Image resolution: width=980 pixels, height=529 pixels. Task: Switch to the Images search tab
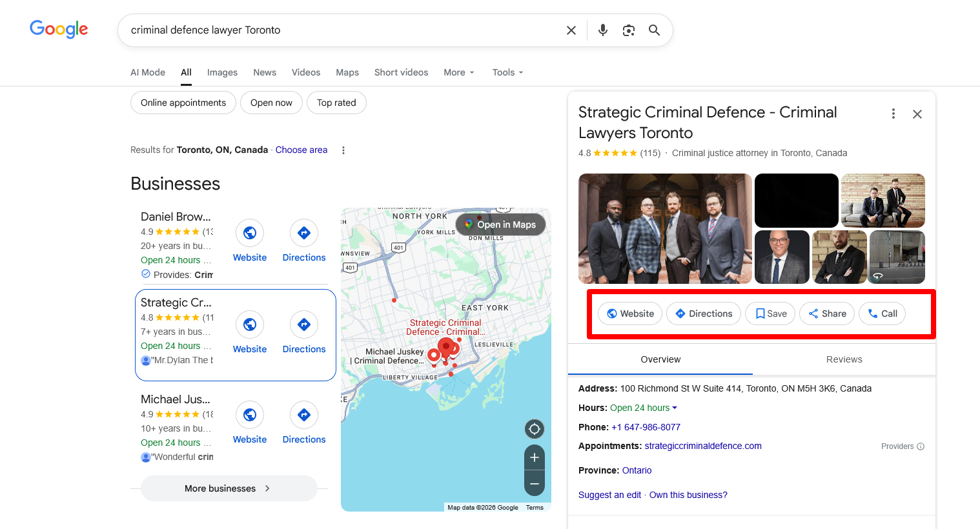[222, 72]
